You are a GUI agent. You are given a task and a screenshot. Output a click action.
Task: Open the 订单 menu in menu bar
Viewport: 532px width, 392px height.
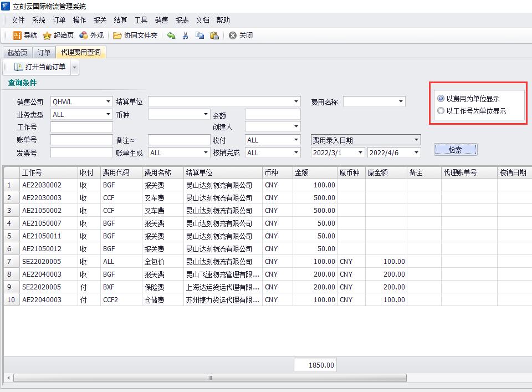point(59,20)
